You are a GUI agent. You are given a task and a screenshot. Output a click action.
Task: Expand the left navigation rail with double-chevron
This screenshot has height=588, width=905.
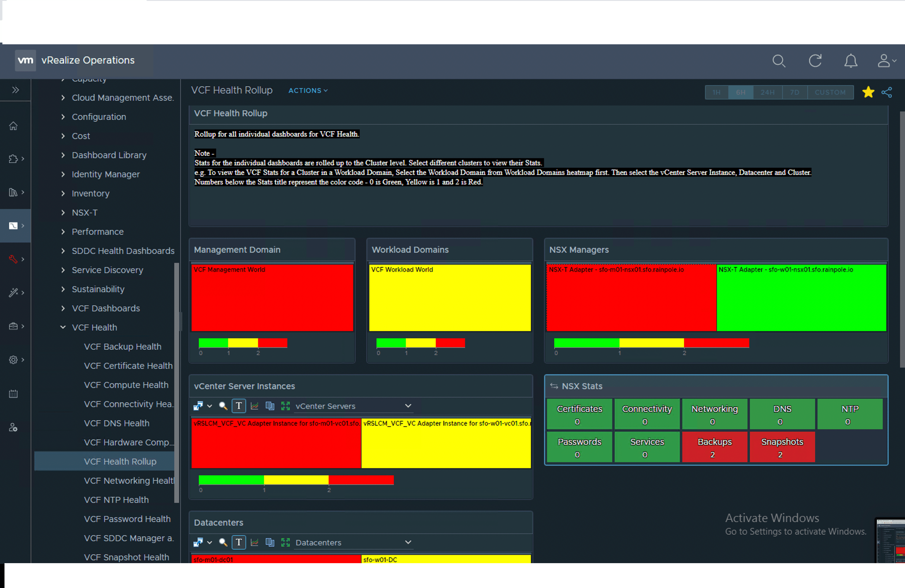[x=15, y=90]
